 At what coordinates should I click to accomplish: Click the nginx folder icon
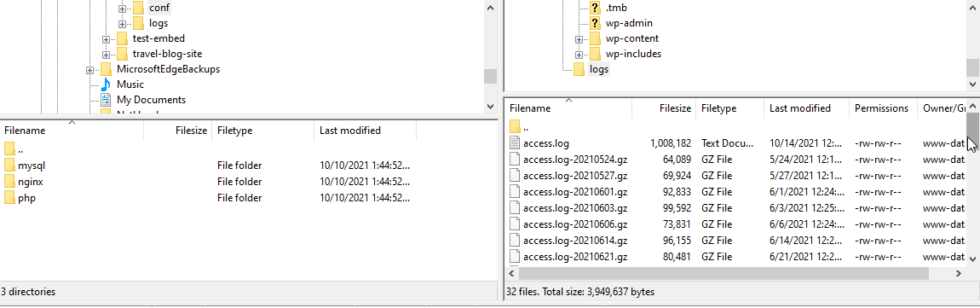point(9,182)
